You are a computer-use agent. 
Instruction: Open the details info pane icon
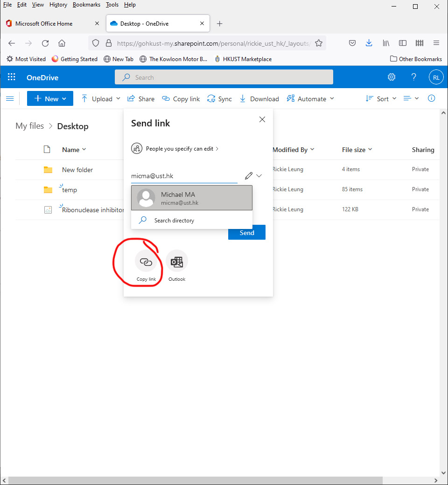click(431, 98)
